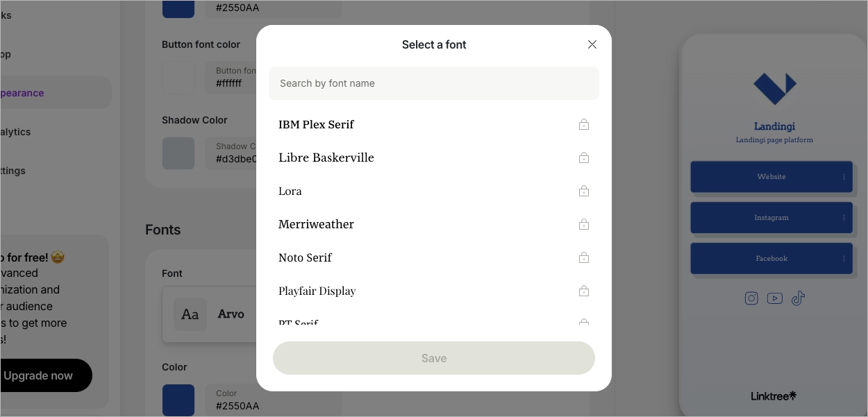The image size is (868, 417).
Task: Click the lock icon next to IBM Plex Serif
Action: 584,124
